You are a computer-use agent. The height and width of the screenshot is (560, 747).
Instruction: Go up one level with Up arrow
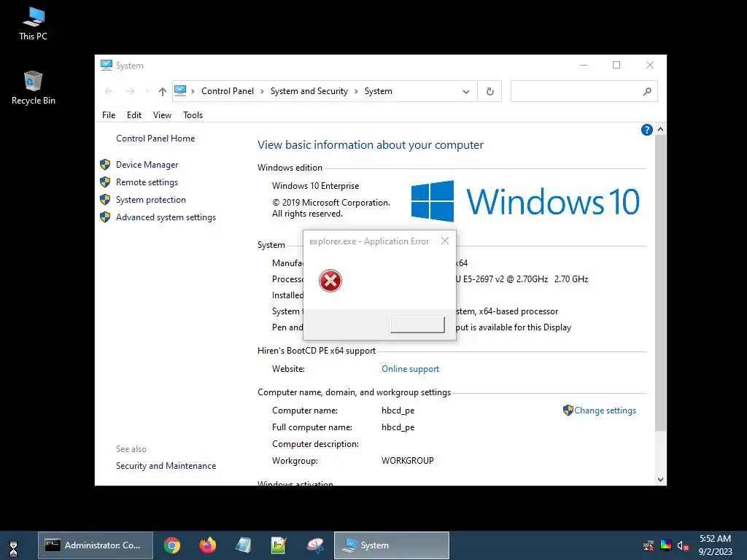(x=163, y=91)
